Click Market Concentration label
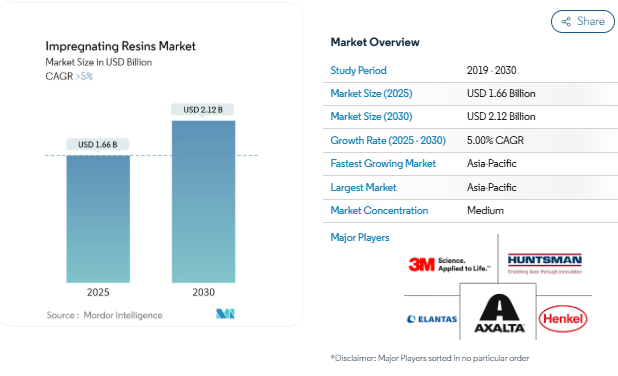618x376 pixels. [379, 210]
